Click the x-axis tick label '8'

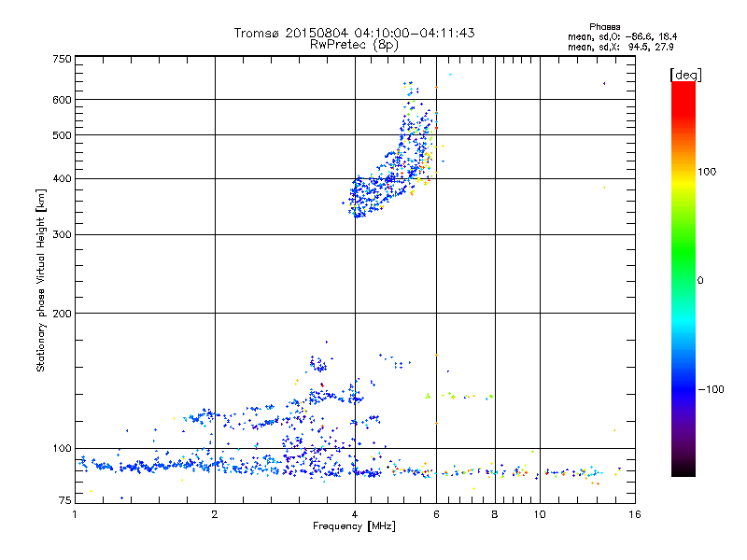495,514
